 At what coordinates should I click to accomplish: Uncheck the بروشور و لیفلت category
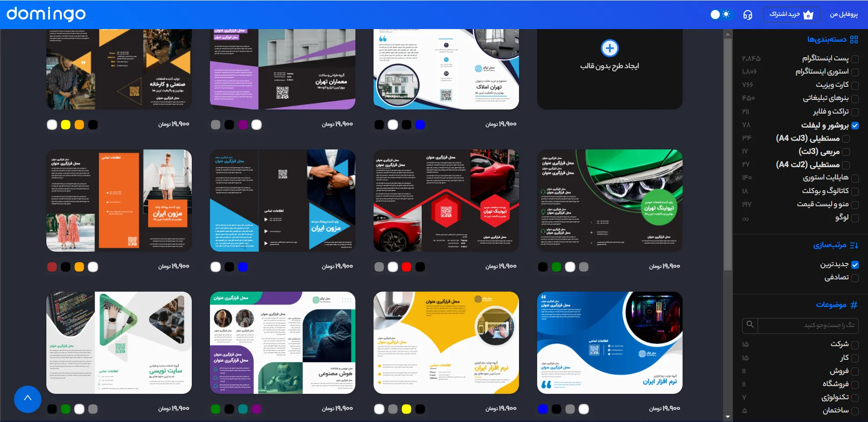(855, 126)
